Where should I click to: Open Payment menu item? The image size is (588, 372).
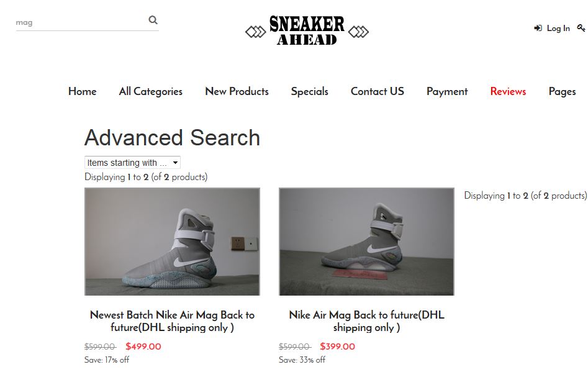[447, 91]
